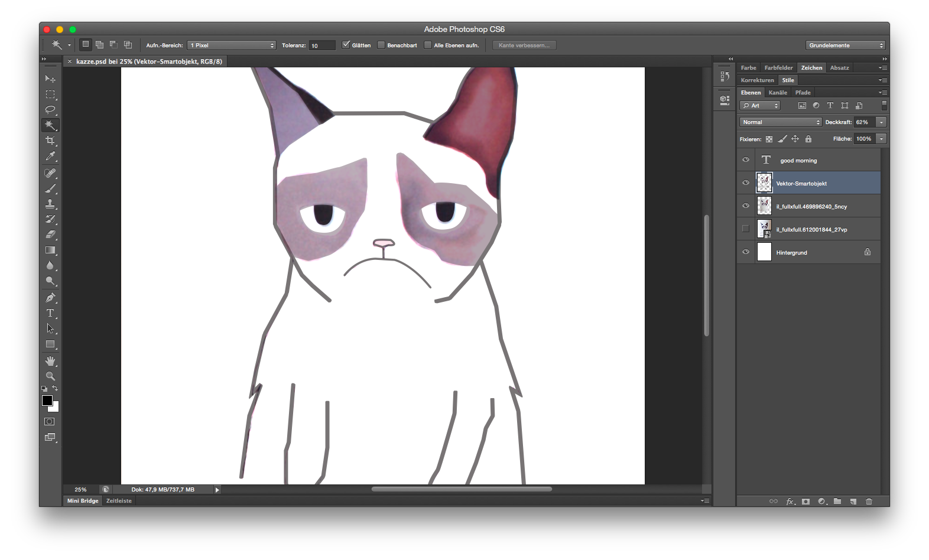This screenshot has height=560, width=929.
Task: Hide the Hintergrund layer
Action: (746, 252)
